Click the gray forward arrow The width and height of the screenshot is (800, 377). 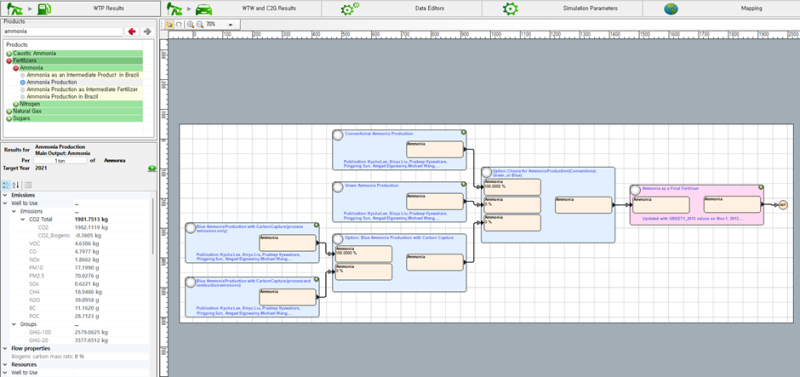pos(147,32)
